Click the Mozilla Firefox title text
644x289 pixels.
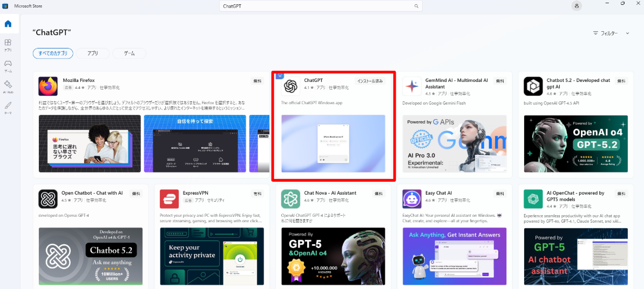(79, 80)
